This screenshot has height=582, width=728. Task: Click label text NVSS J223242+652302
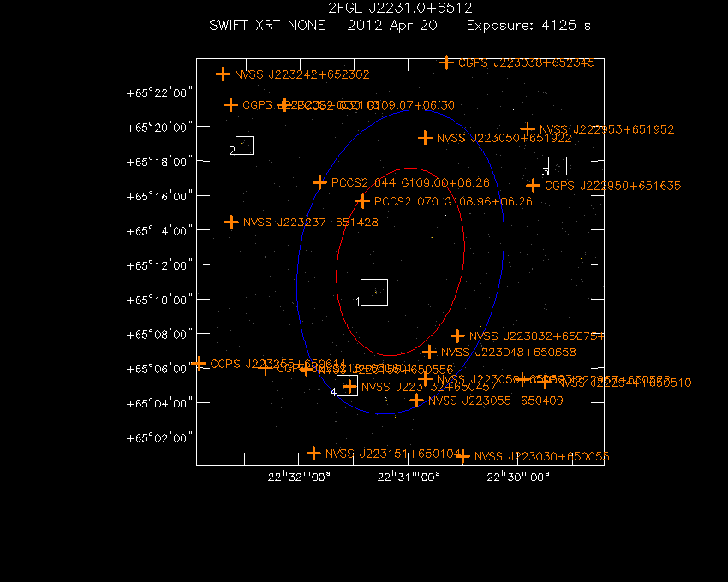pyautogui.click(x=302, y=74)
